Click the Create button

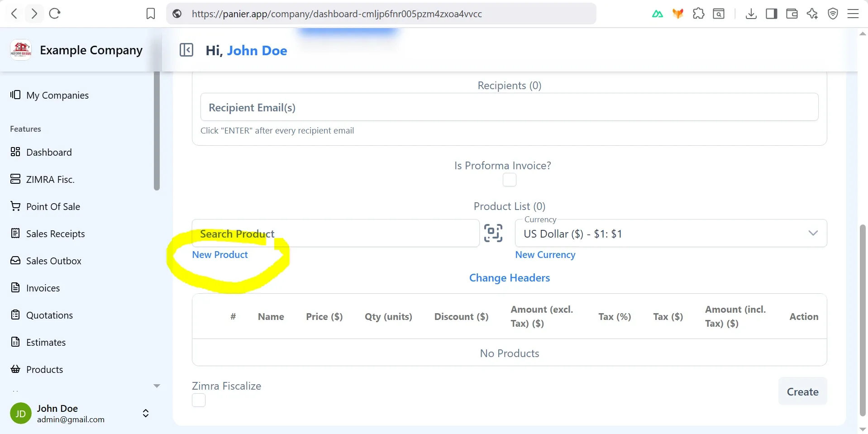803,391
